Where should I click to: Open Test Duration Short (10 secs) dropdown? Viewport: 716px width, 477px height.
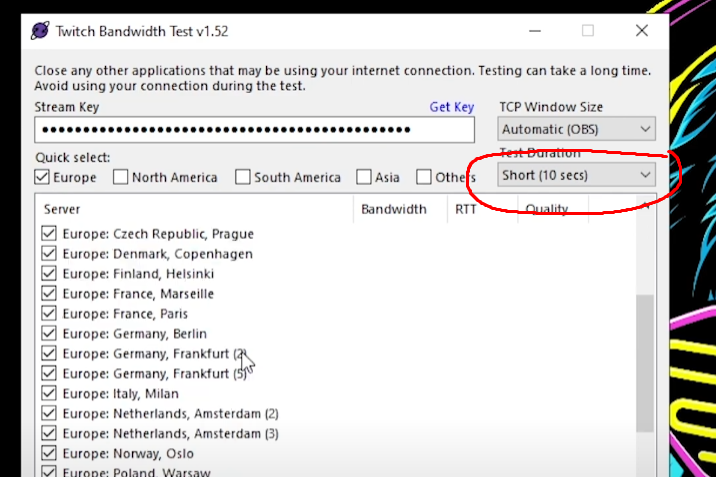(576, 175)
